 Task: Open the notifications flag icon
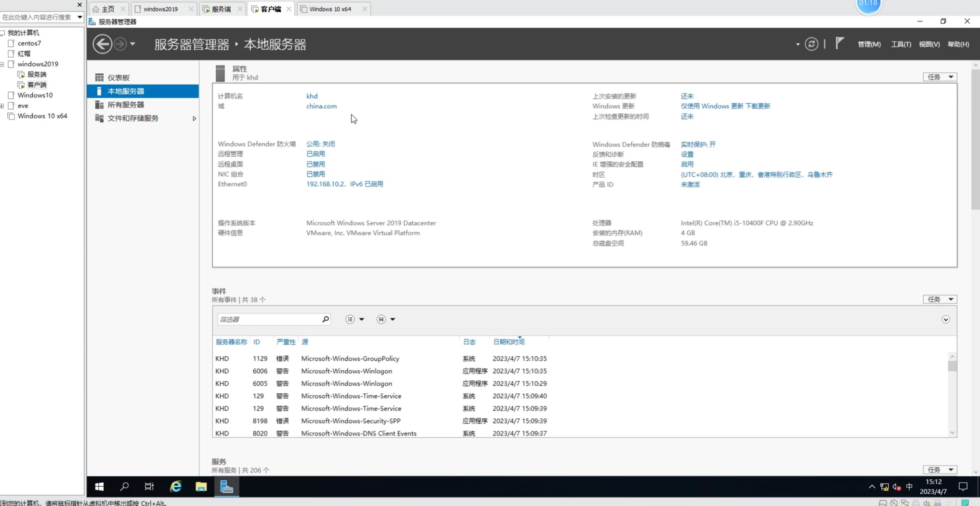tap(840, 43)
